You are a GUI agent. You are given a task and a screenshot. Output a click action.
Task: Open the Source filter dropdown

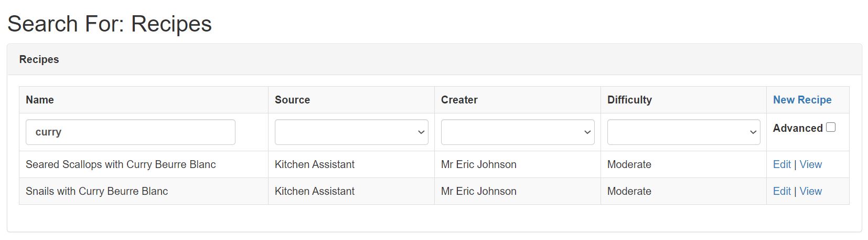coord(351,132)
